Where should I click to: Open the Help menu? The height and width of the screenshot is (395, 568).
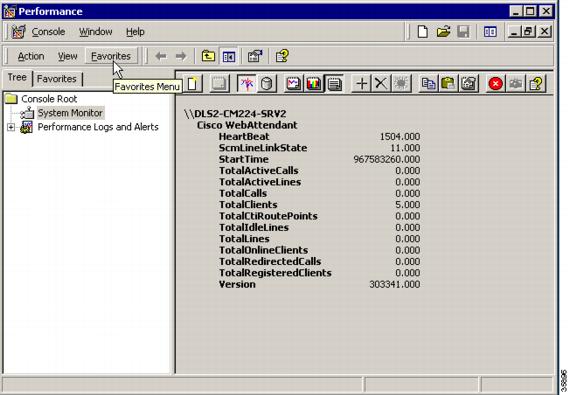[135, 32]
